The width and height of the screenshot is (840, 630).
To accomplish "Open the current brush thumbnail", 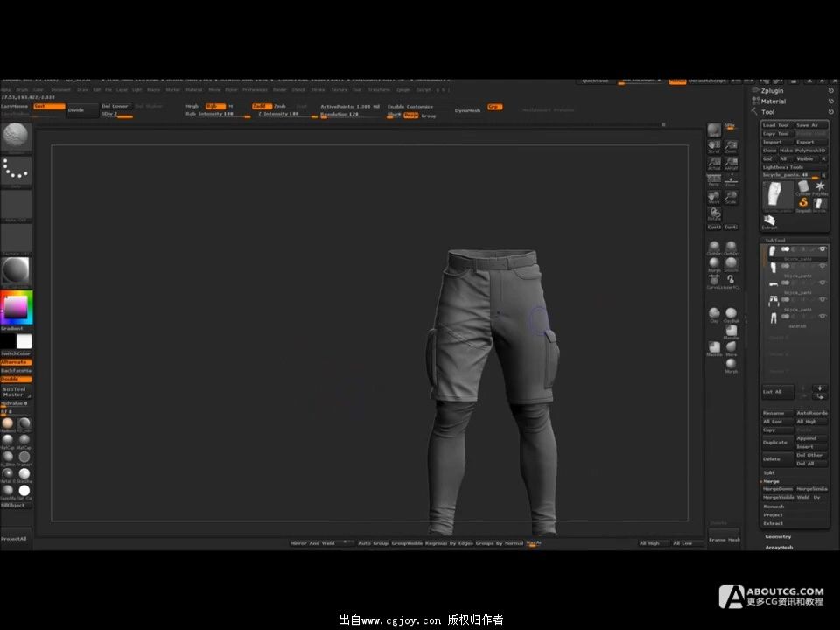I will (x=16, y=137).
